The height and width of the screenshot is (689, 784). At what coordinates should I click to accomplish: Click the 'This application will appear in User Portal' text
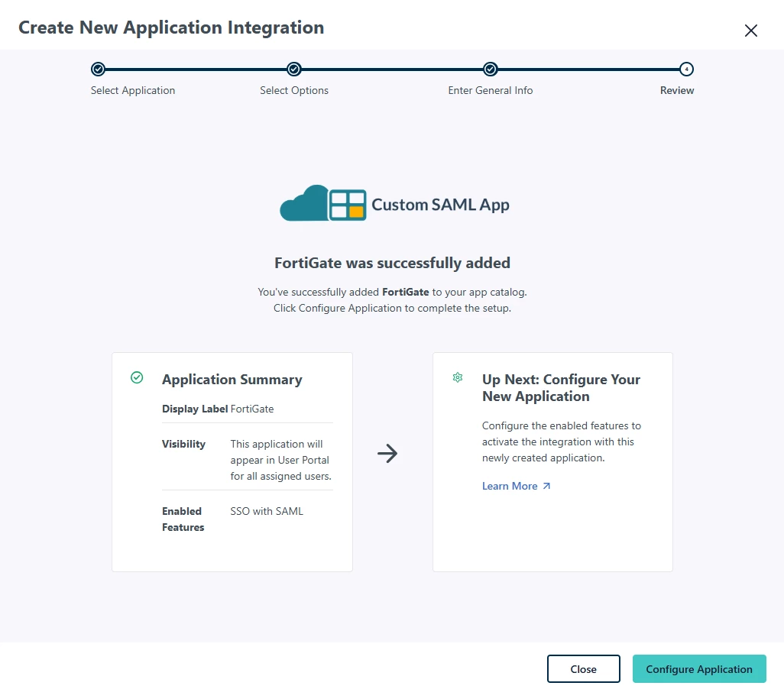point(280,460)
